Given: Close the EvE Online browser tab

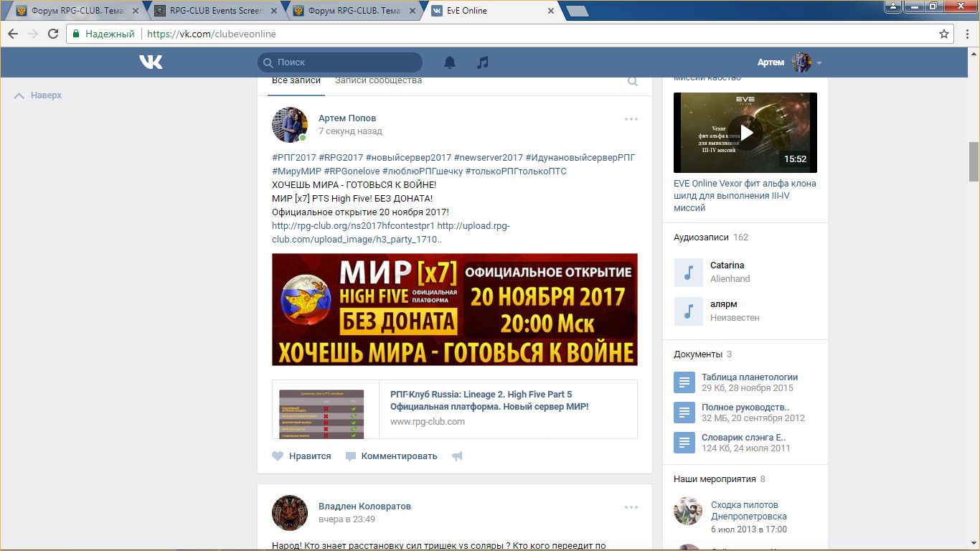Looking at the screenshot, I should point(550,11).
